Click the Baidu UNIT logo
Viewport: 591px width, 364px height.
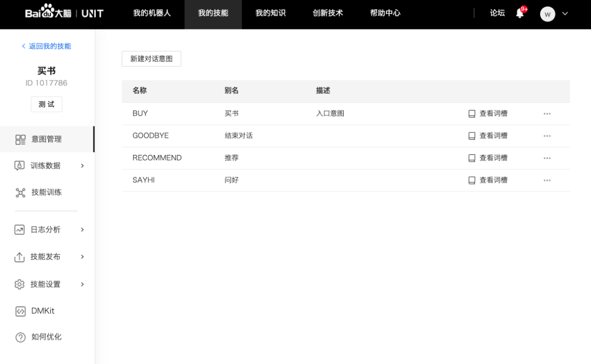pos(64,12)
